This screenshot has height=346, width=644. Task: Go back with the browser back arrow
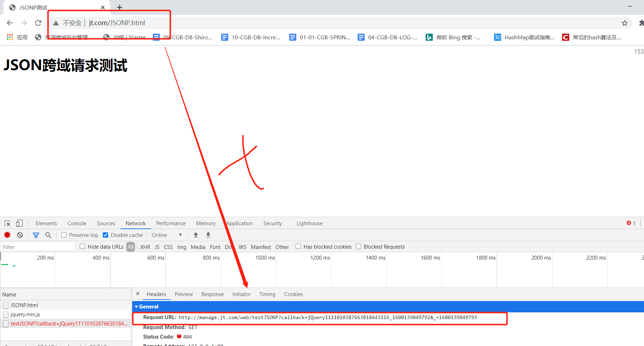10,23
